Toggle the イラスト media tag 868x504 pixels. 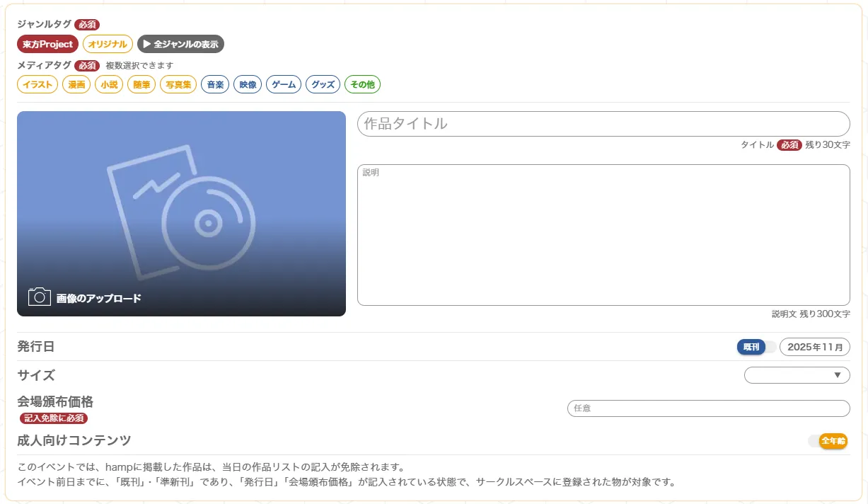(x=37, y=85)
